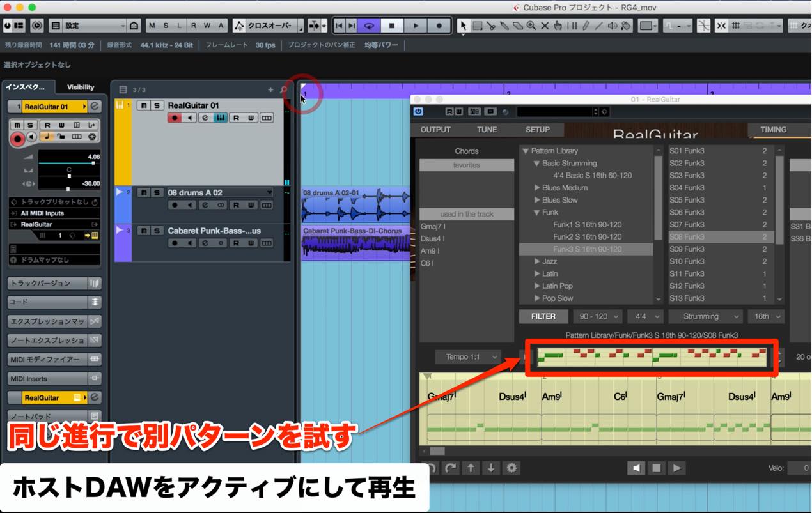812x513 pixels.
Task: Toggle the Cycle loop button
Action: pos(369,26)
